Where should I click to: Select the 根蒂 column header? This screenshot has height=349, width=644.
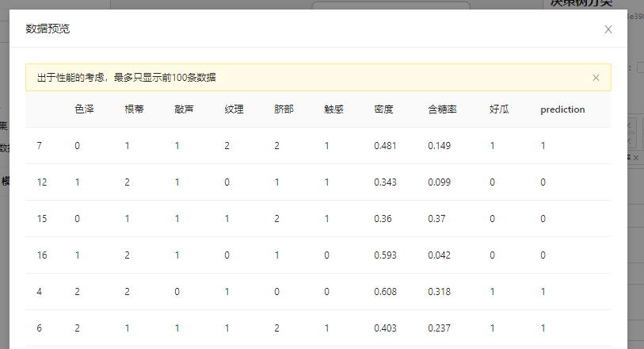pyautogui.click(x=135, y=109)
